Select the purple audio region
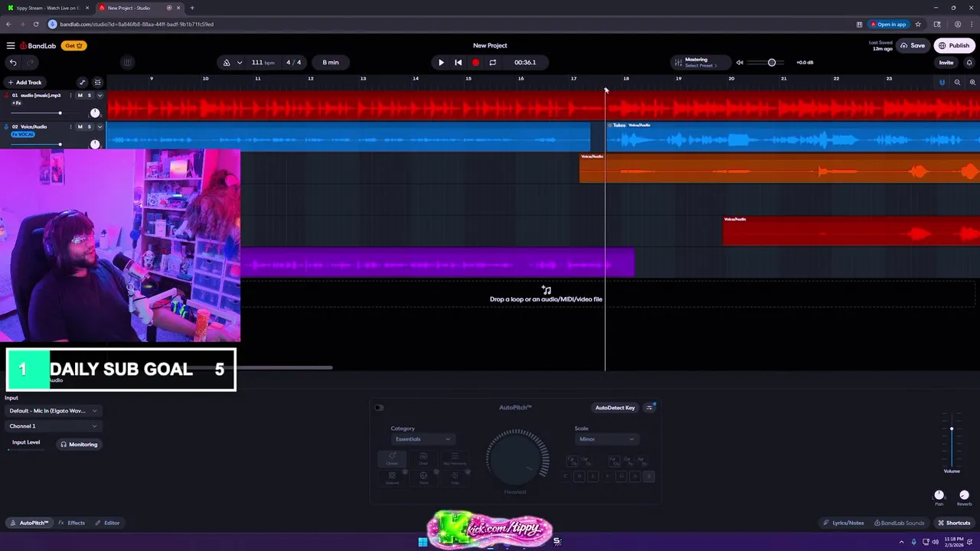980x551 pixels. [437, 262]
